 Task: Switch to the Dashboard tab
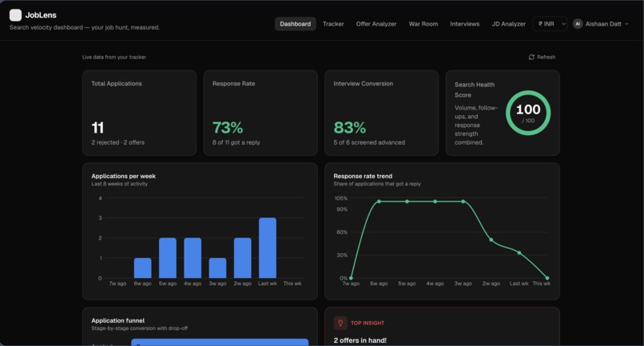[x=296, y=24]
